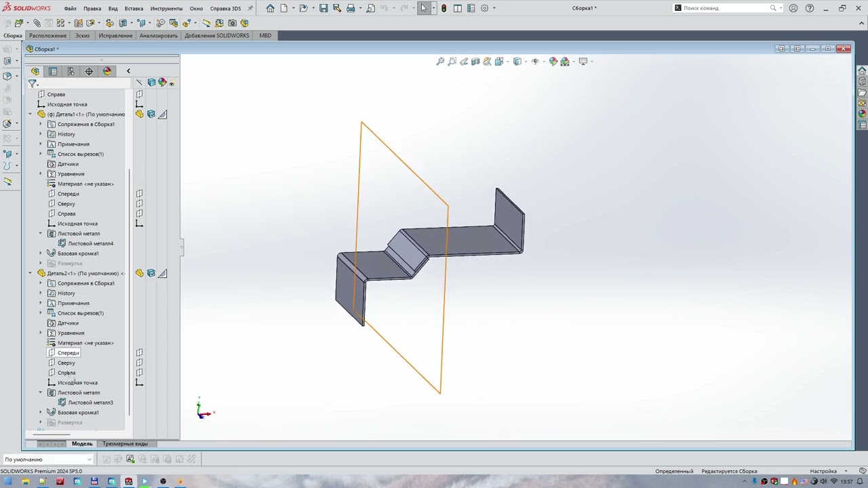Viewport: 868px width, 488px height.
Task: Open SOLIDWORKS Resources home icon in the task pane
Action: (862, 70)
